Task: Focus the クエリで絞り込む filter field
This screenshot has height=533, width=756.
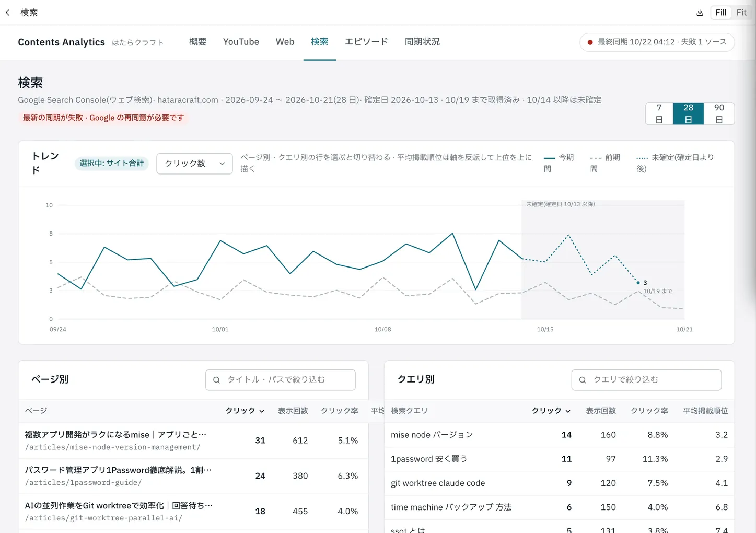Action: click(646, 380)
